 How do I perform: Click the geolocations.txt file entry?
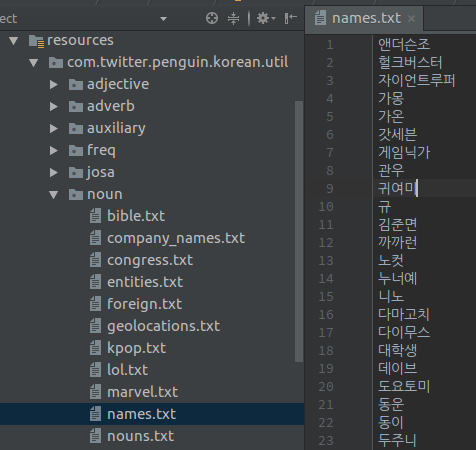tap(163, 326)
